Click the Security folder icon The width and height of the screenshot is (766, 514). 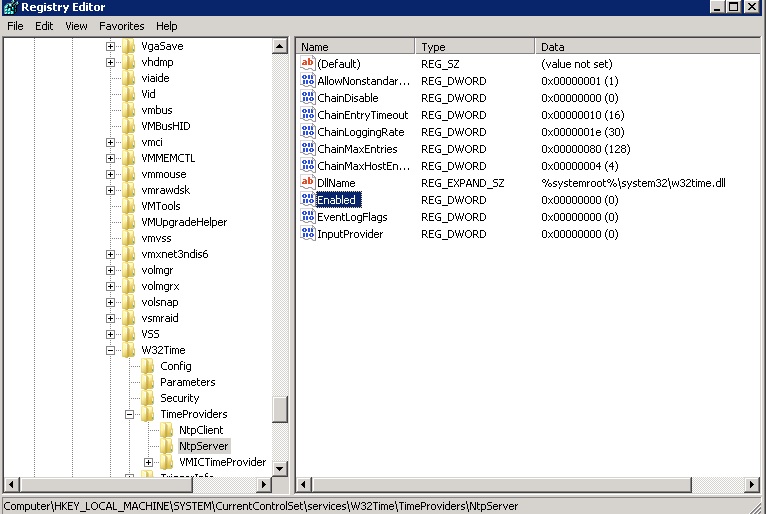pyautogui.click(x=147, y=398)
